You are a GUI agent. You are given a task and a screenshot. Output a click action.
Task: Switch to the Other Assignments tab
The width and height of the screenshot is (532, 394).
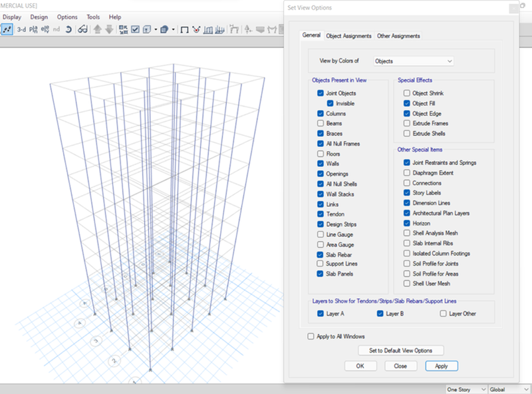click(398, 36)
